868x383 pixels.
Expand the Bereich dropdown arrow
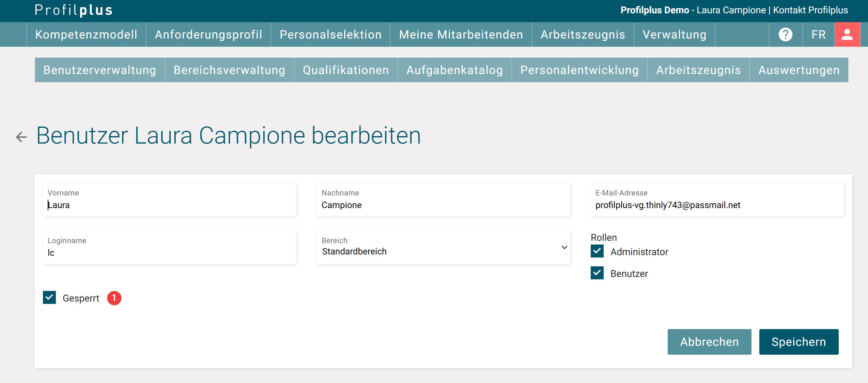[x=564, y=247]
